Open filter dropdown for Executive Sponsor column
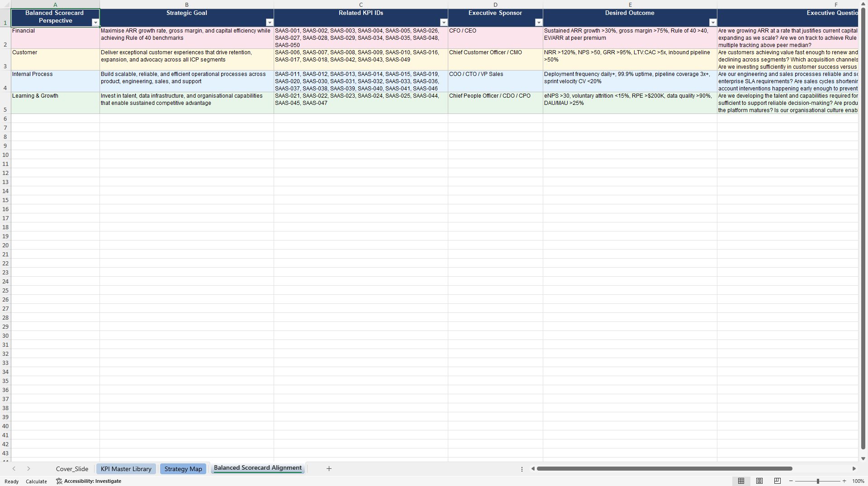The width and height of the screenshot is (868, 486). [539, 23]
